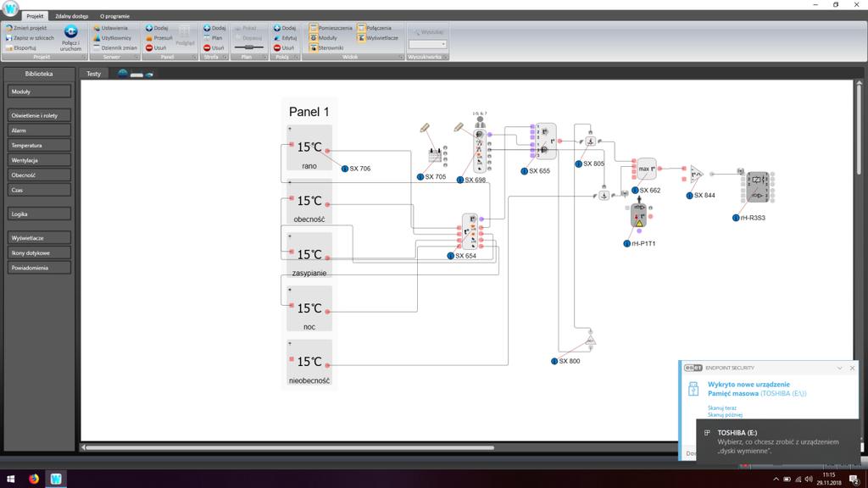868x488 pixels.
Task: Toggle Moduły view
Action: 323,37
